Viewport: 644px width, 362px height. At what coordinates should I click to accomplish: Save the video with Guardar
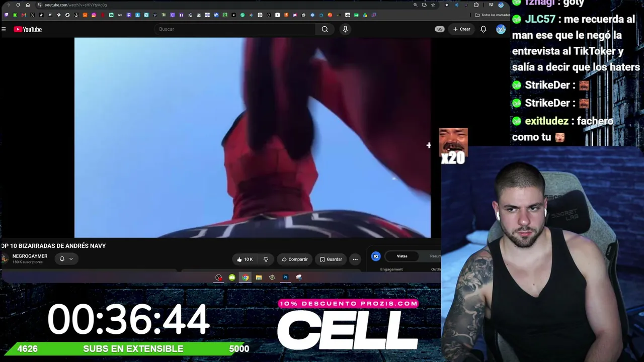(x=331, y=259)
